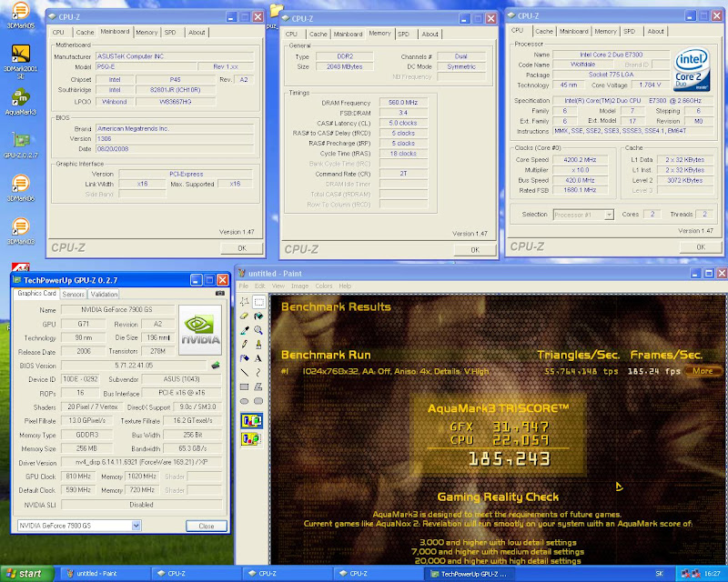Expand the NVIDIA GeForce 7900 GS dropdown
This screenshot has width=728, height=582.
(x=136, y=526)
